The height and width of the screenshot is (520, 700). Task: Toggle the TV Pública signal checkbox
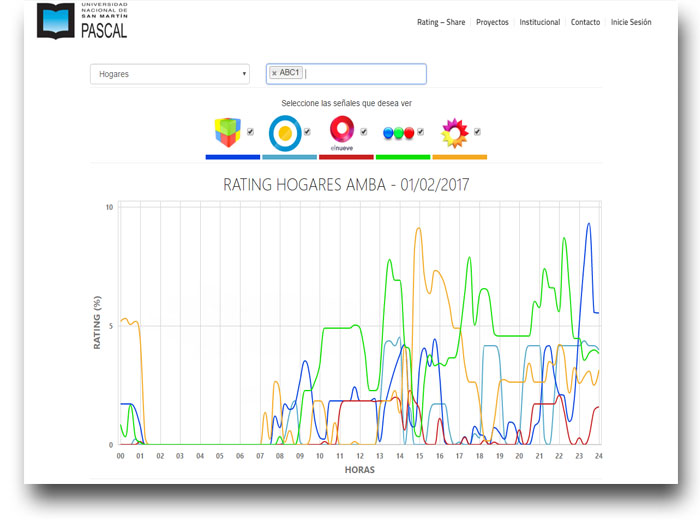point(307,131)
